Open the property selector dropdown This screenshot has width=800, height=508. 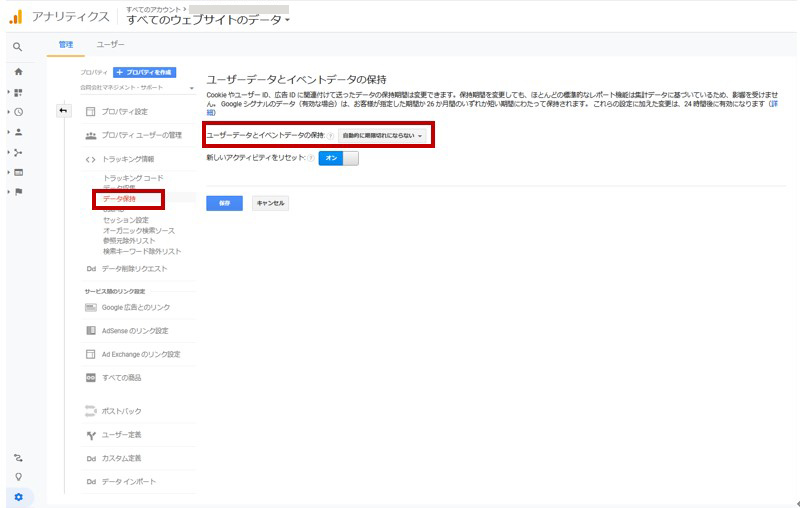pos(139,88)
